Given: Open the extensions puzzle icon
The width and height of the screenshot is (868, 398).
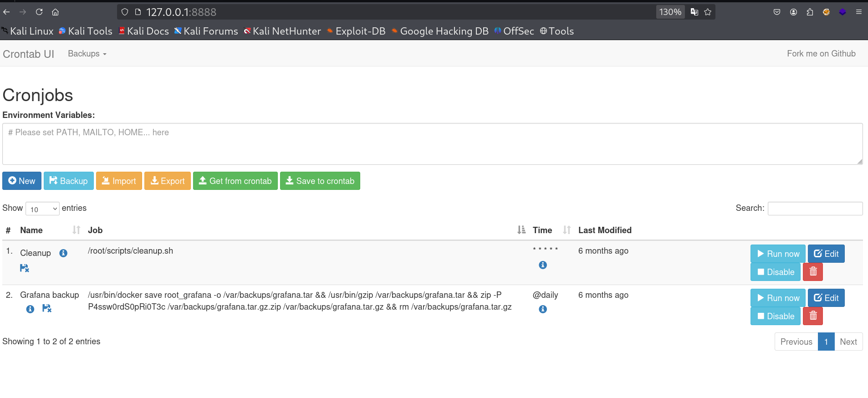Looking at the screenshot, I should tap(810, 12).
